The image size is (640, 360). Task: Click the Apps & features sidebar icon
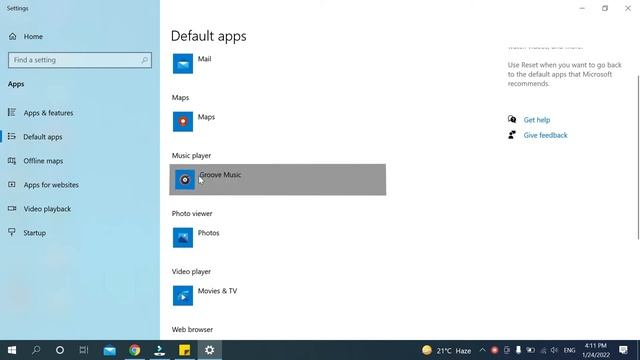click(12, 112)
